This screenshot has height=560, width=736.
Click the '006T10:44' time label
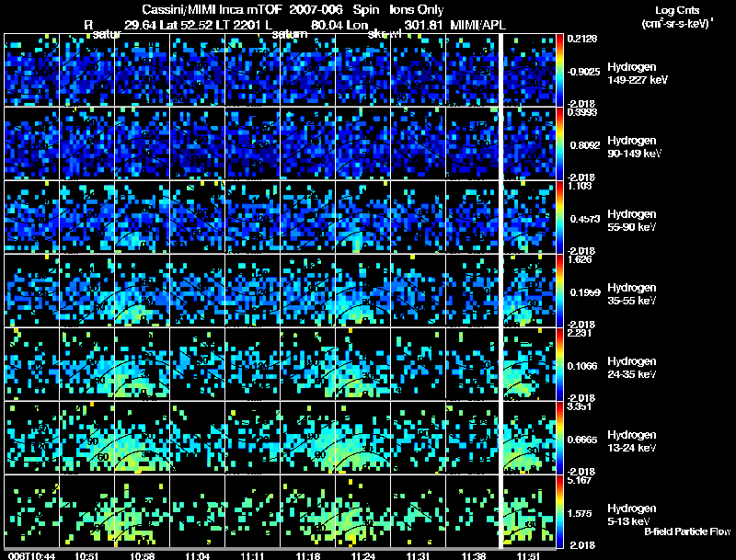[31, 556]
